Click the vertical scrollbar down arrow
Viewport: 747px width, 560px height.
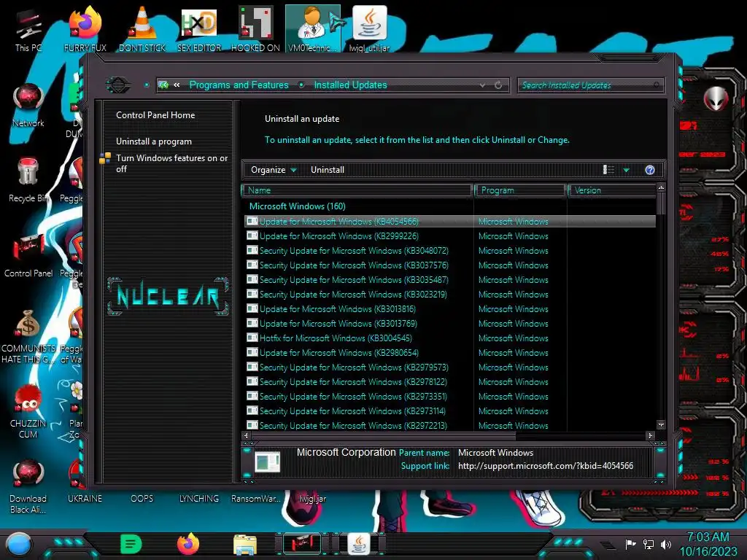(x=661, y=424)
